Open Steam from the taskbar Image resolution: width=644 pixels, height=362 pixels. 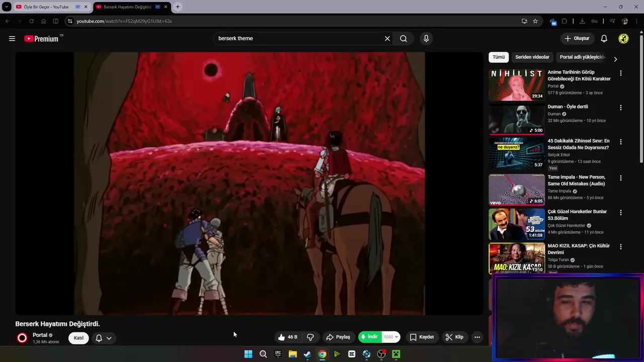point(307,354)
